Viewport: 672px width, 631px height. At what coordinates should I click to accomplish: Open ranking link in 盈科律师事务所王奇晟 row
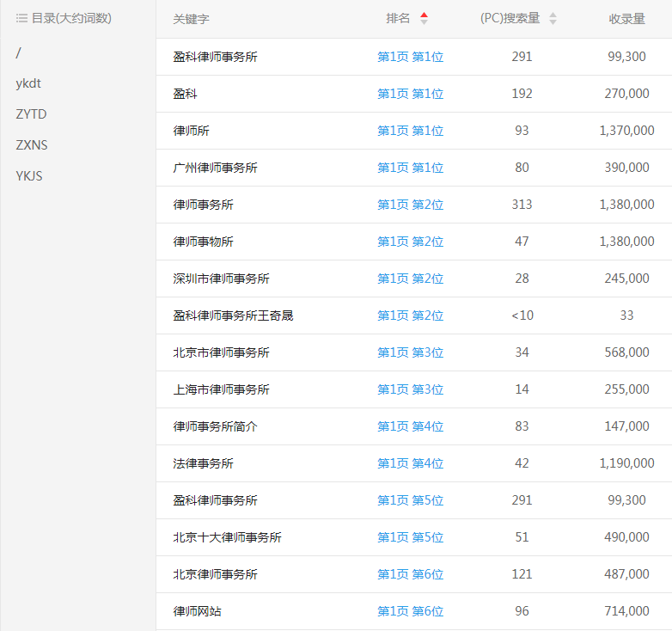[410, 315]
